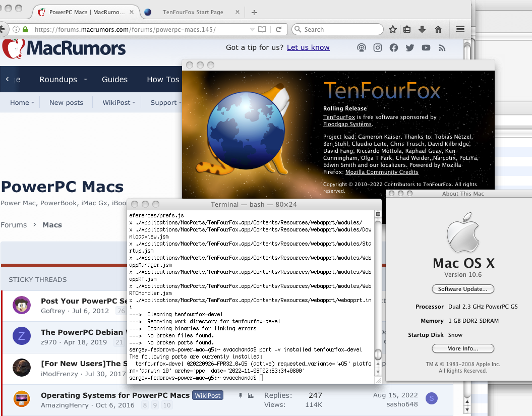Screen dimensions: 532x416
Task: Click in the browser Search field
Action: (337, 29)
